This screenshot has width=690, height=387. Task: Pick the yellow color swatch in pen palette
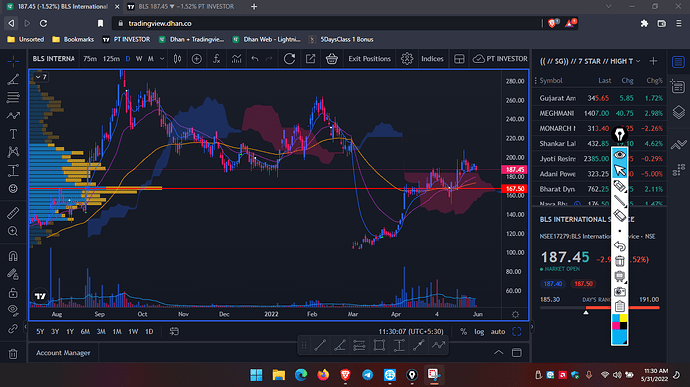pos(623,318)
